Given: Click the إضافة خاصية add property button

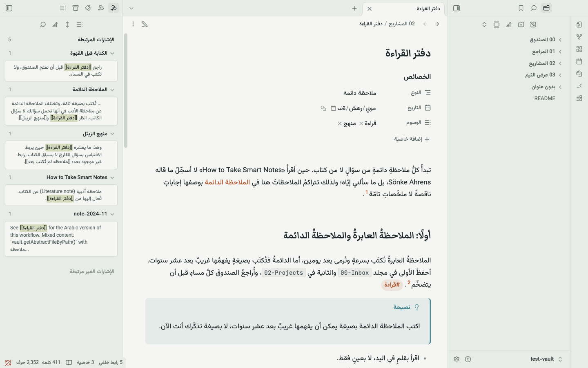Looking at the screenshot, I should [412, 139].
